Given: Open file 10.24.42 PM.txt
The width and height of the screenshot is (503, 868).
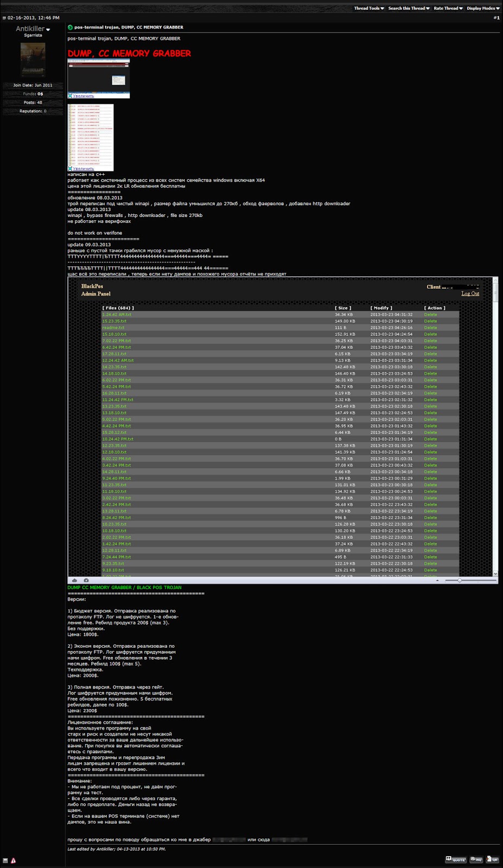Looking at the screenshot, I should click(118, 439).
